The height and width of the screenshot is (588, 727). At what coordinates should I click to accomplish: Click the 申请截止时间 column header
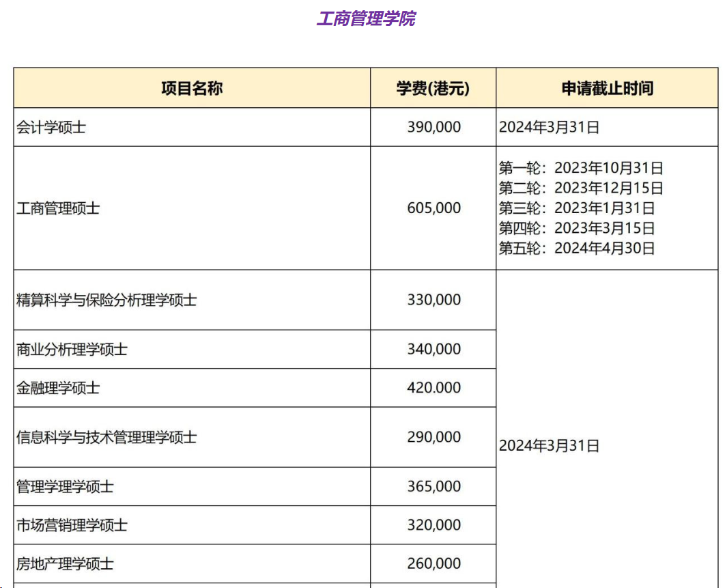(607, 88)
